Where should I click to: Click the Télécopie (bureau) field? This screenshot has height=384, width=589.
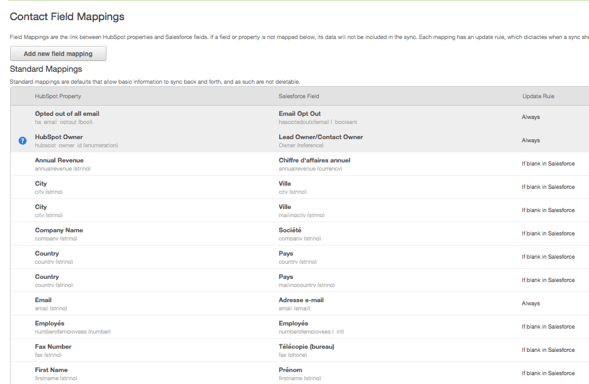tap(307, 346)
